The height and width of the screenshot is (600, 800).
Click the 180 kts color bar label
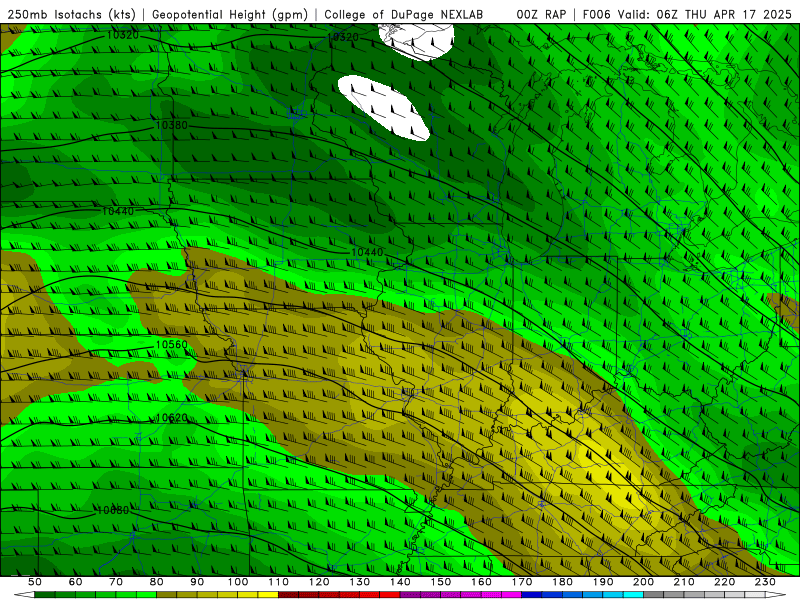click(562, 582)
